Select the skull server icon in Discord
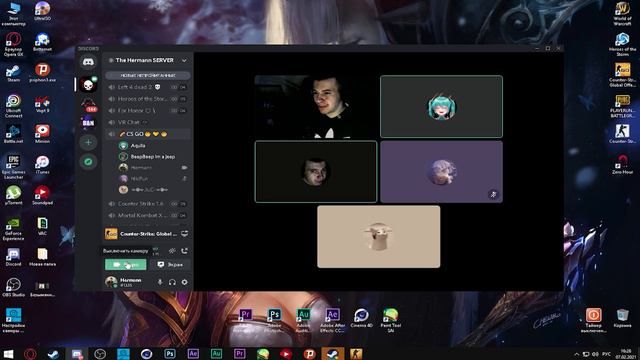Viewport: 640px width, 360px height. pos(89,84)
